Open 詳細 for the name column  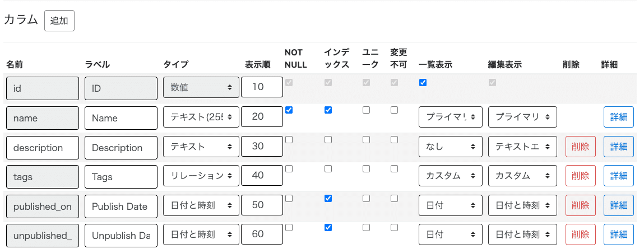(x=618, y=118)
